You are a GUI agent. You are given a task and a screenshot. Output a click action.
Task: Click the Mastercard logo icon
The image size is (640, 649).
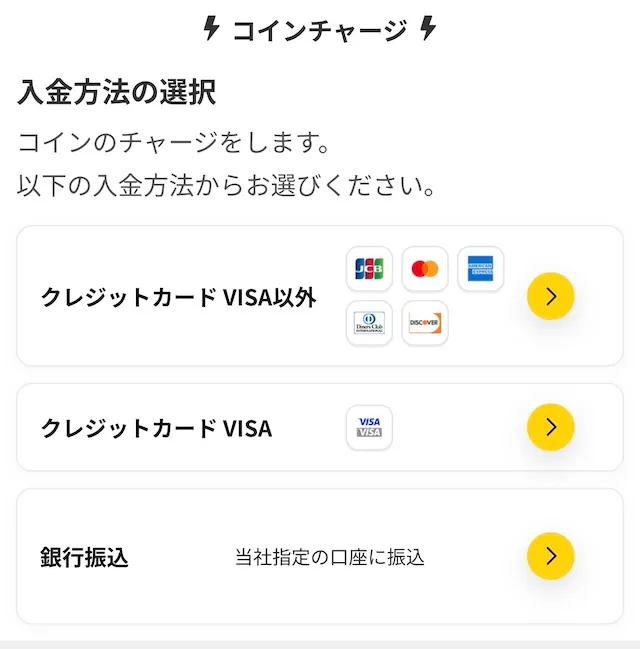coord(425,269)
